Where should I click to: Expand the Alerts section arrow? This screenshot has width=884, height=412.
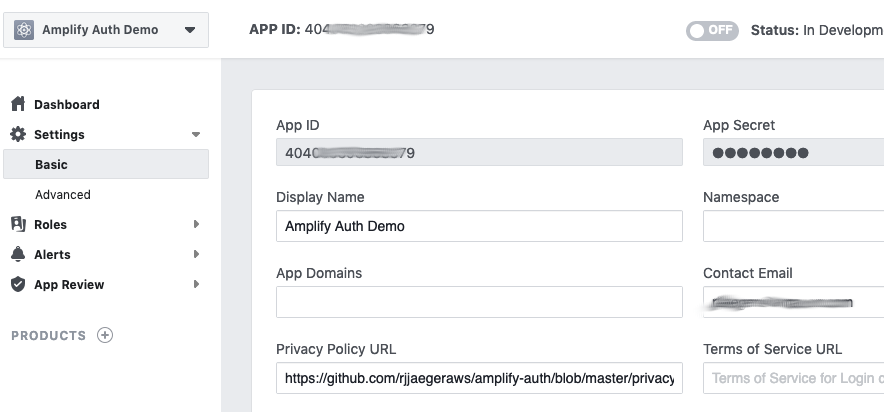point(196,254)
